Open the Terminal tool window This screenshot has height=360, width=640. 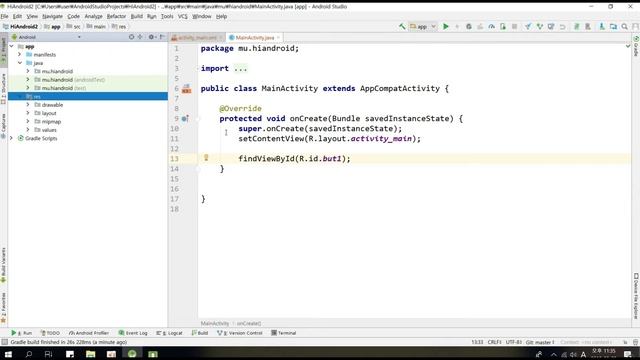coord(284,333)
